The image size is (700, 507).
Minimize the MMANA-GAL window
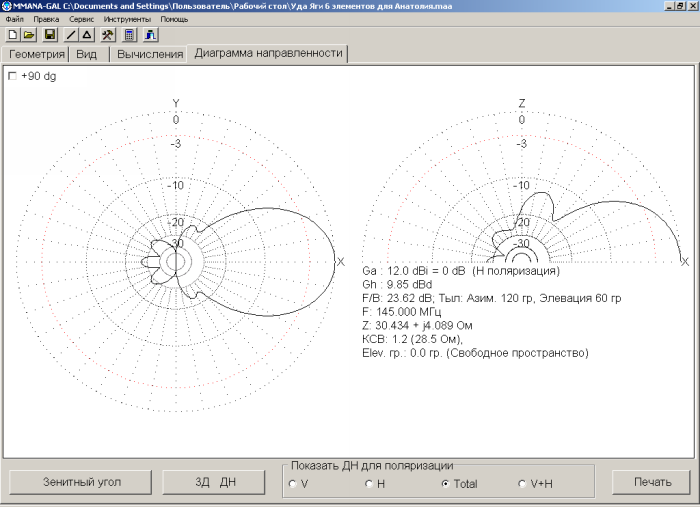point(669,6)
